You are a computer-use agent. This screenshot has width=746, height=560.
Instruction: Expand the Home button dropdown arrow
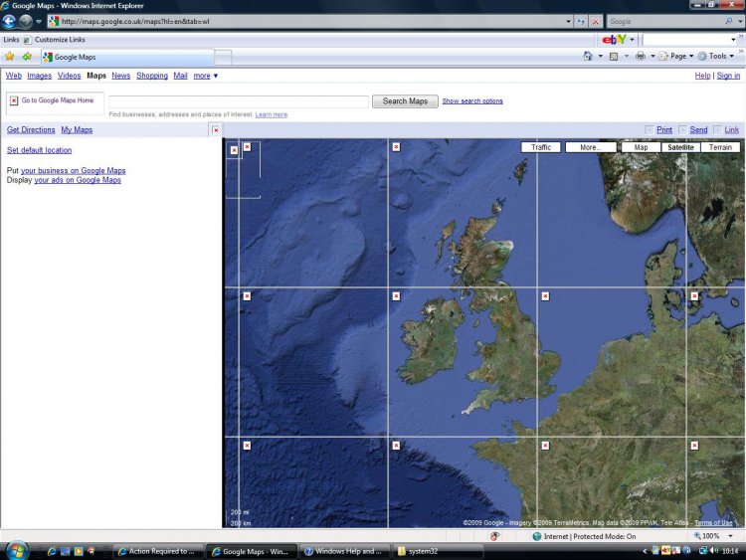(601, 56)
